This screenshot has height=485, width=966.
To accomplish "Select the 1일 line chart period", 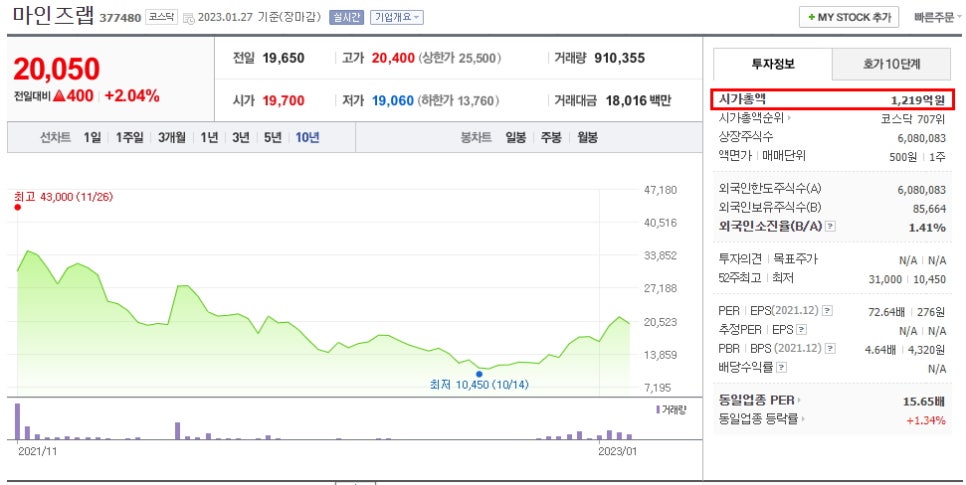I will pyautogui.click(x=92, y=137).
